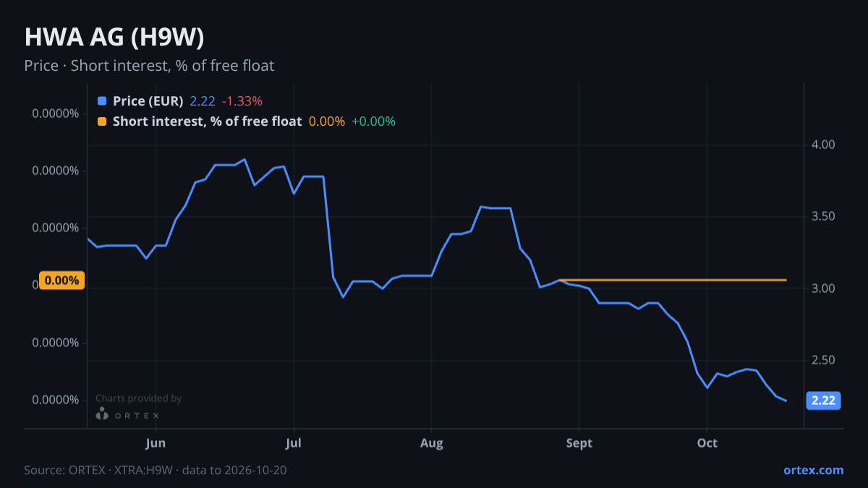The height and width of the screenshot is (488, 868).
Task: Click the orange 0.00% axis badge
Action: 62,281
